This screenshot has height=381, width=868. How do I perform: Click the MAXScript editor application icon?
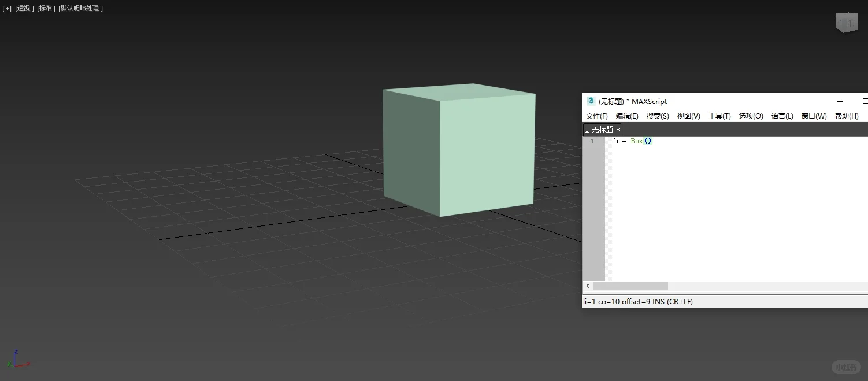pyautogui.click(x=591, y=101)
